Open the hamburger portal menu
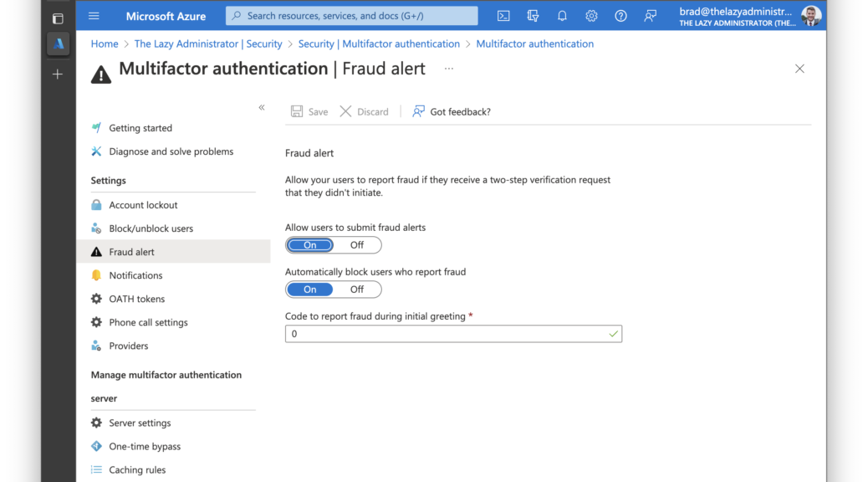The image size is (868, 482). (94, 16)
